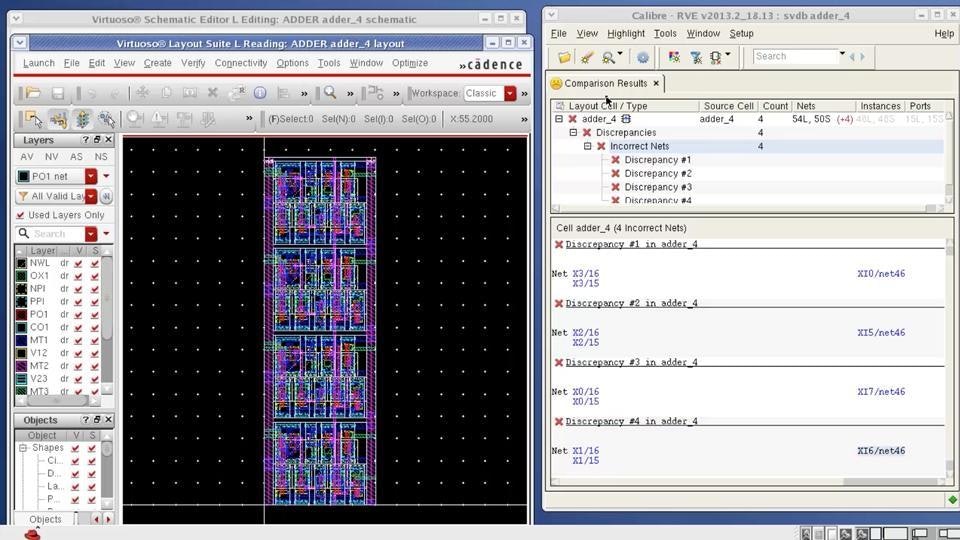Open Connectivity menu in Layout Suite
This screenshot has height=540, width=960.
coord(241,63)
